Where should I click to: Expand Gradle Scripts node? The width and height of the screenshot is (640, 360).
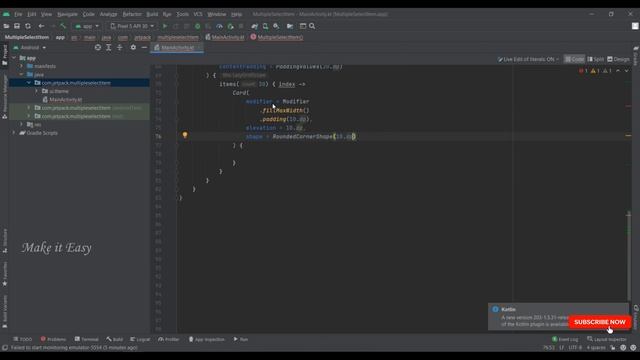[x=13, y=133]
